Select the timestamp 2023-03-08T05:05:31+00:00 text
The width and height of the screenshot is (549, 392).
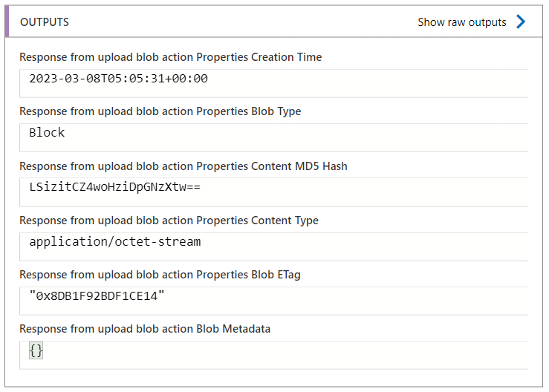(x=118, y=79)
